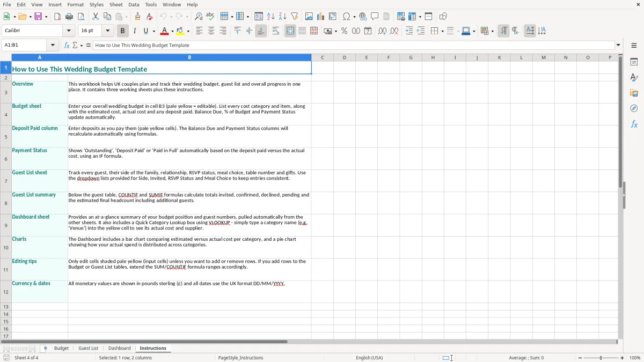644x362 pixels.
Task: Export directly as PDF
Action: 57,17
